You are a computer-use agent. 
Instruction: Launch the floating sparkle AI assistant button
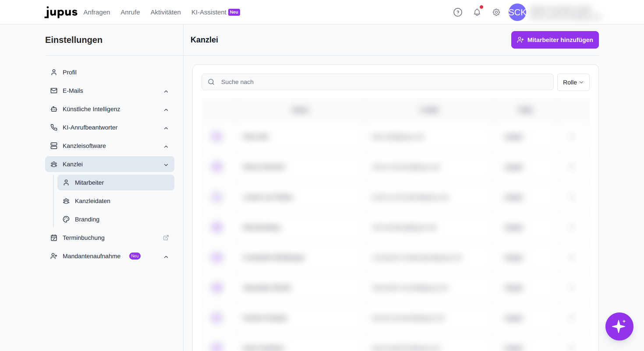(x=619, y=326)
